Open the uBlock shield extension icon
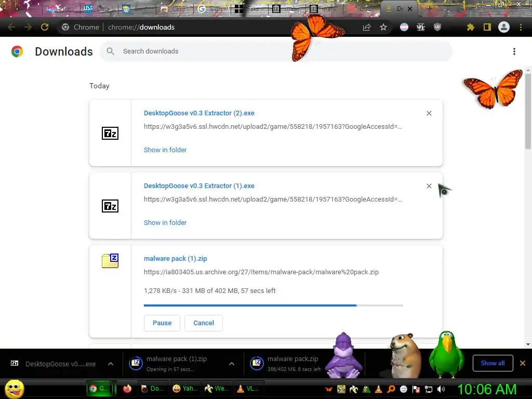The height and width of the screenshot is (399, 532). [x=437, y=27]
